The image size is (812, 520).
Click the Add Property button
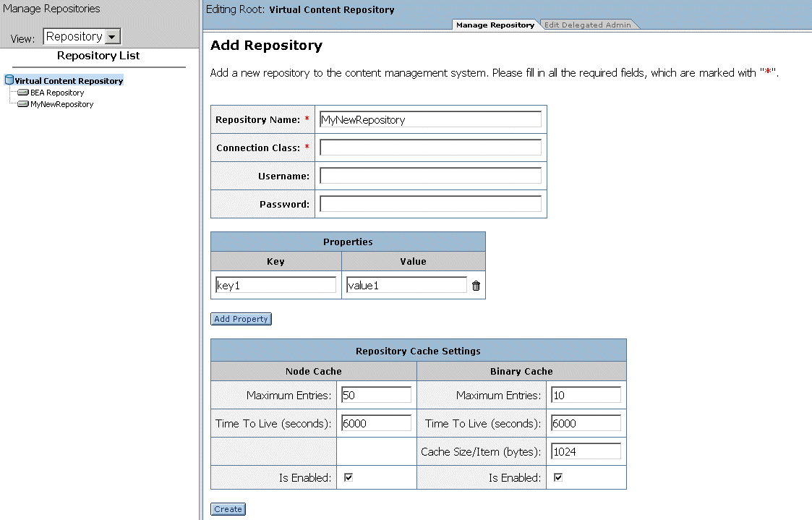[241, 319]
